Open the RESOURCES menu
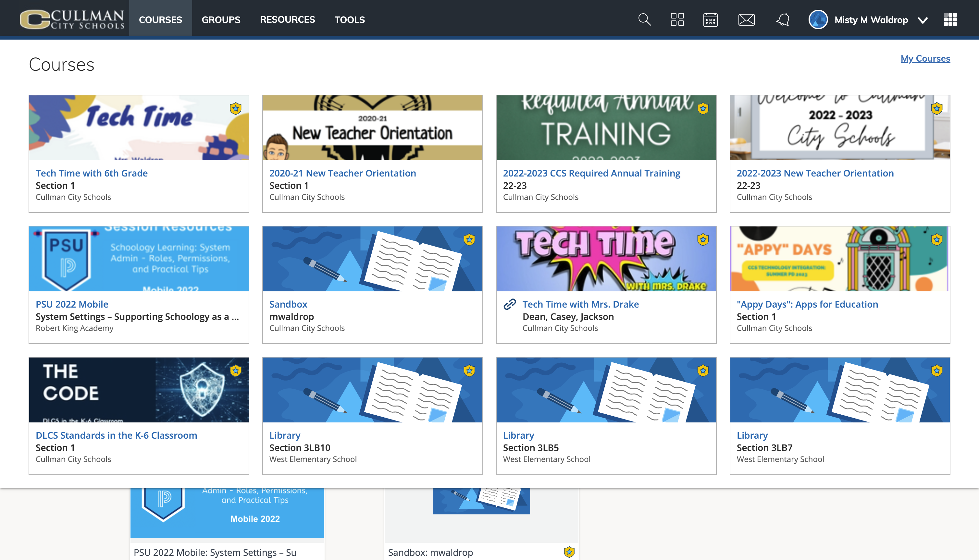This screenshot has height=560, width=979. click(287, 19)
